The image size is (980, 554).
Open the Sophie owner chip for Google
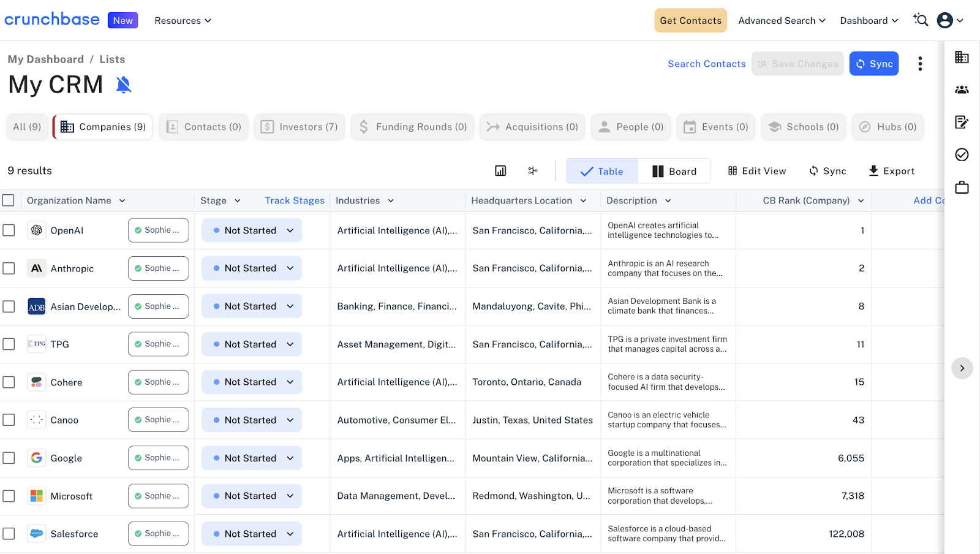pos(158,458)
